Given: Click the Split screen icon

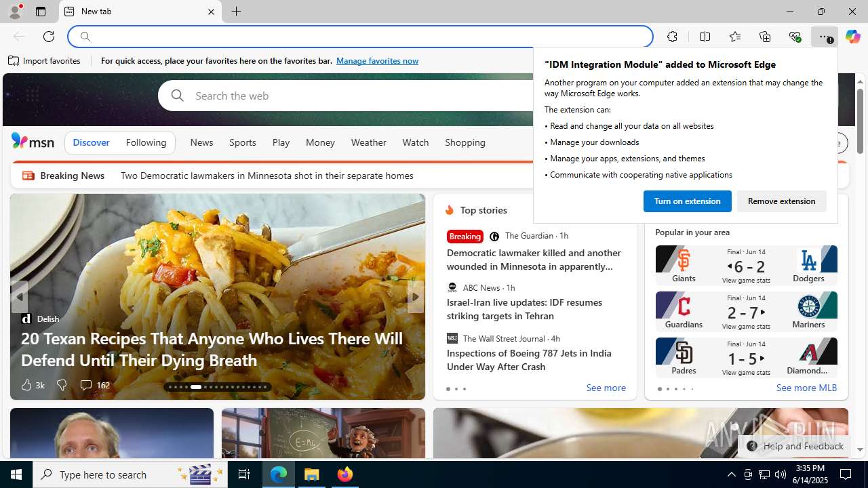Looking at the screenshot, I should point(705,37).
